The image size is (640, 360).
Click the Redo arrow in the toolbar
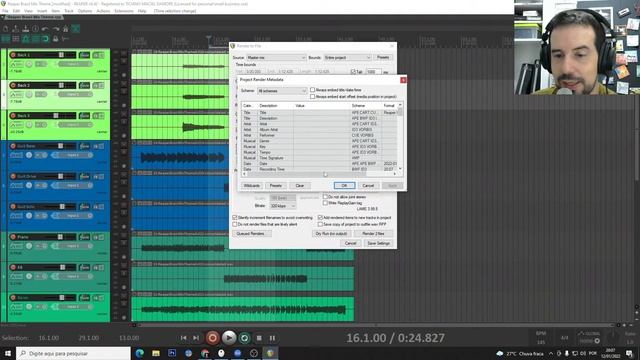coord(56,29)
